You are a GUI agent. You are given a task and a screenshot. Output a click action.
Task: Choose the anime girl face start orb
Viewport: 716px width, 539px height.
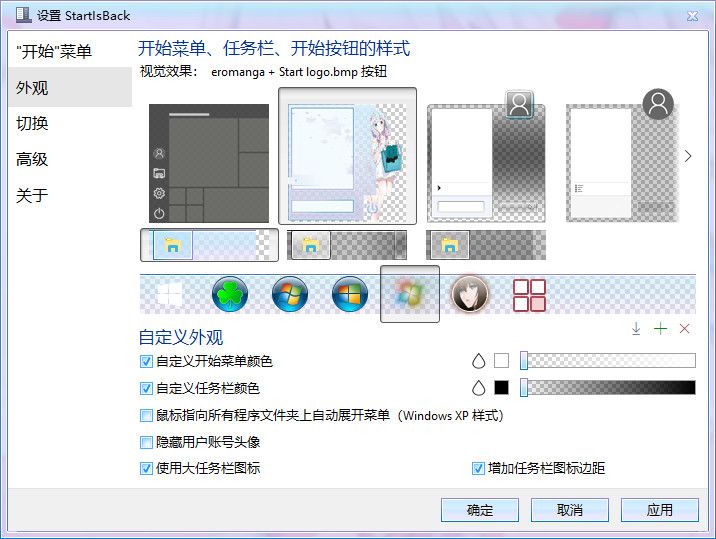click(469, 294)
